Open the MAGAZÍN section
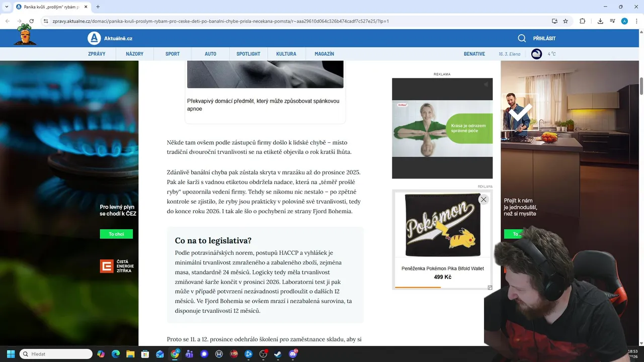The image size is (644, 362). (x=325, y=54)
